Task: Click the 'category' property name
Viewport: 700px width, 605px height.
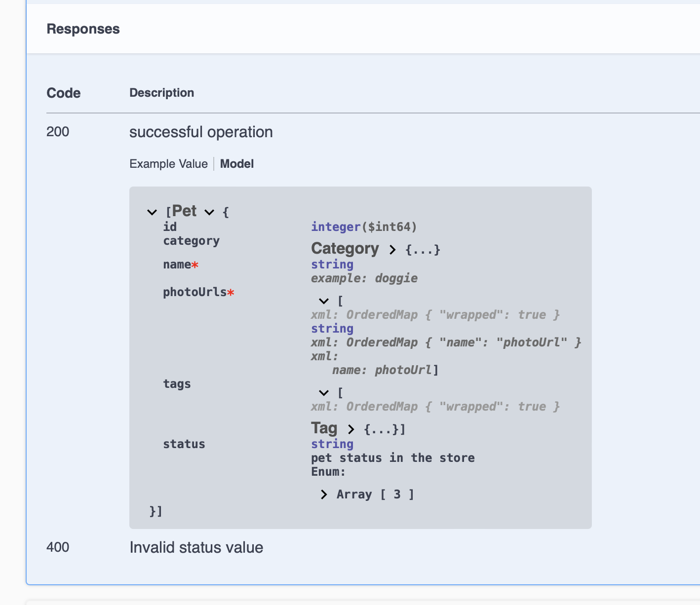Action: (x=191, y=241)
